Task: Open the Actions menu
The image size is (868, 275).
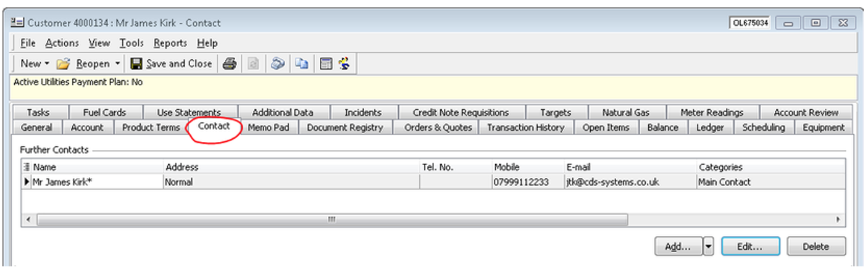Action: (x=62, y=43)
